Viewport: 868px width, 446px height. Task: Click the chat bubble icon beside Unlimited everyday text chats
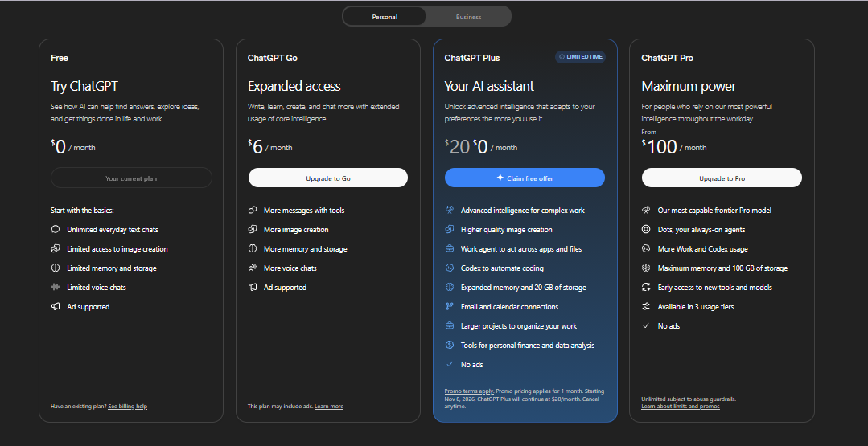(x=56, y=229)
